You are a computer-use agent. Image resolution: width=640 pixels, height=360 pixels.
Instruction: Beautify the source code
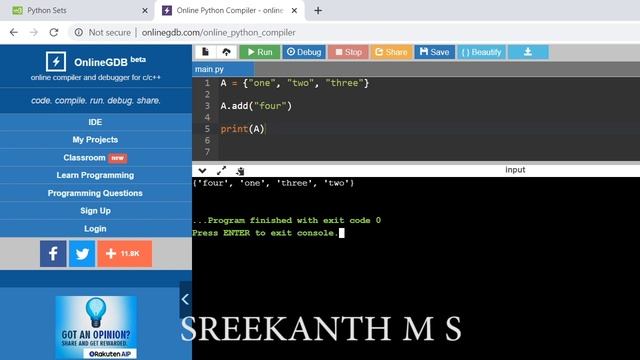481,52
